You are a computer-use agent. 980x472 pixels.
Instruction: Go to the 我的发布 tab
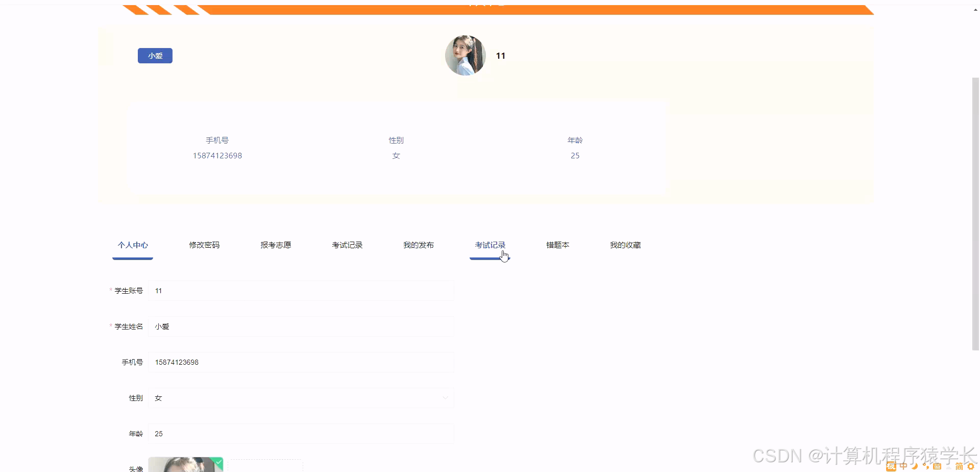point(419,245)
